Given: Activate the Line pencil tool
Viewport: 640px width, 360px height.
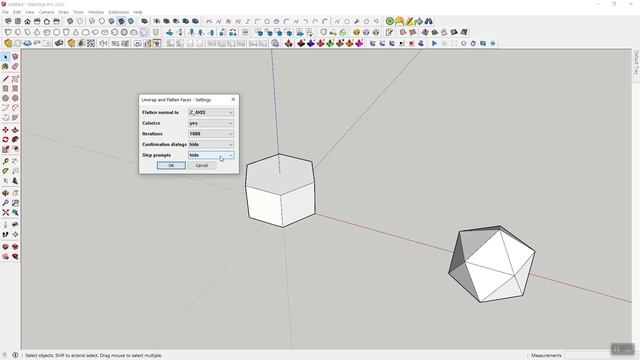Looking at the screenshot, I should point(5,79).
